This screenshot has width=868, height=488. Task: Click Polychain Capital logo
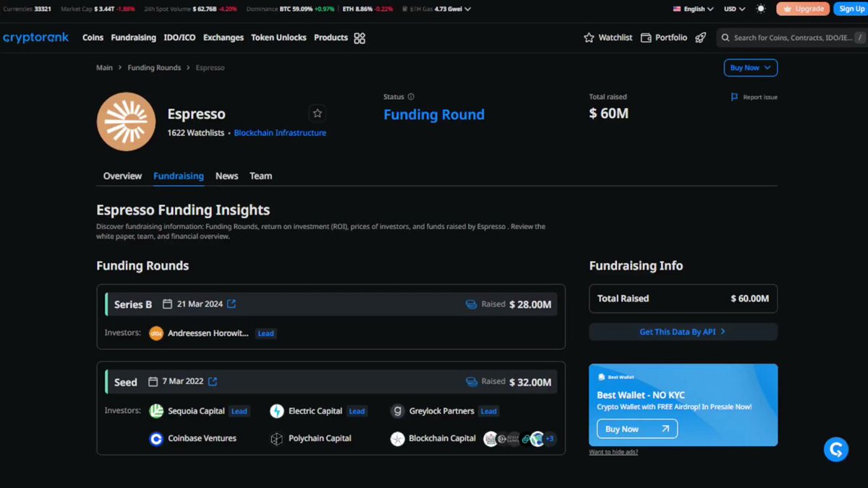click(277, 439)
